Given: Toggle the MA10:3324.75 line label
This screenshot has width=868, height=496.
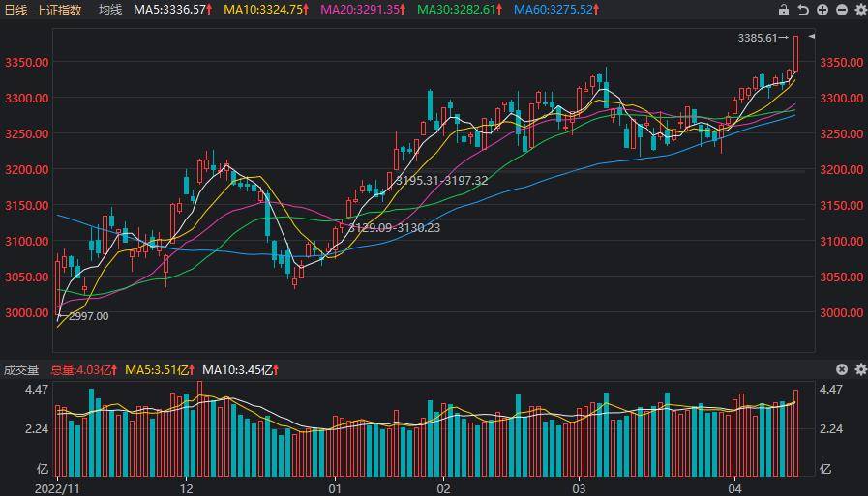Looking at the screenshot, I should (266, 10).
